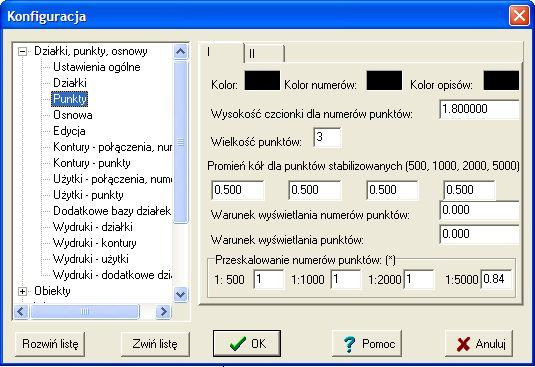Click the 1:1000 rescale field
The image size is (535, 367).
click(x=346, y=279)
